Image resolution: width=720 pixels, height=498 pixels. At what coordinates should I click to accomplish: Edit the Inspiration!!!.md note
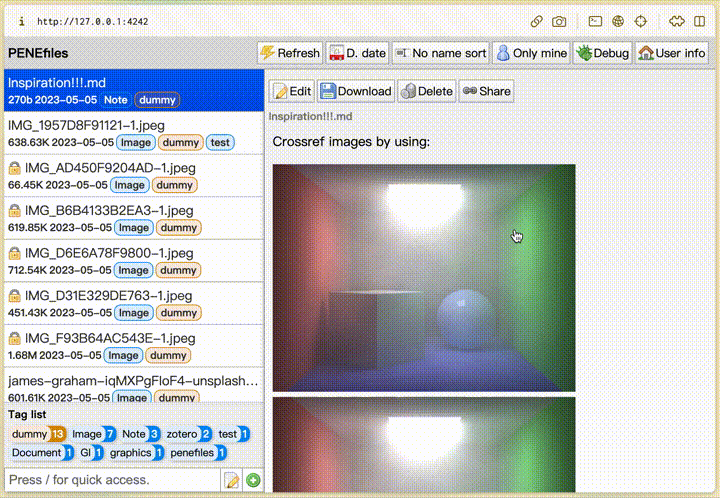pos(292,91)
